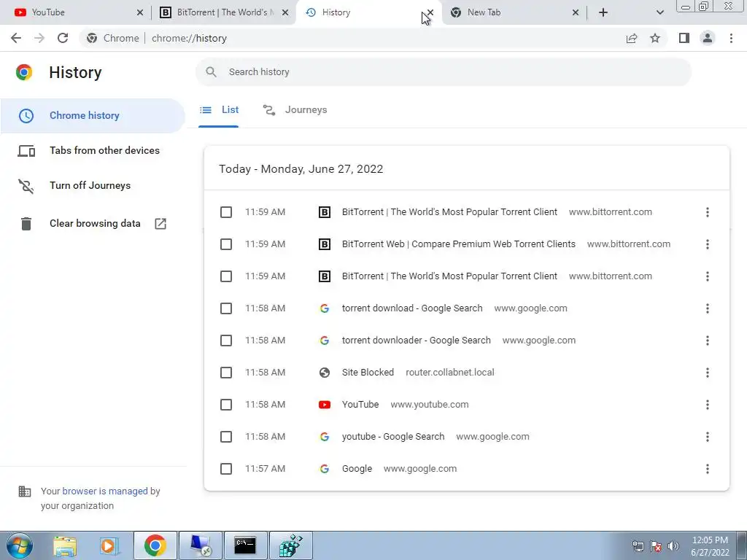Go back using the browser back arrow
747x560 pixels.
[x=16, y=38]
